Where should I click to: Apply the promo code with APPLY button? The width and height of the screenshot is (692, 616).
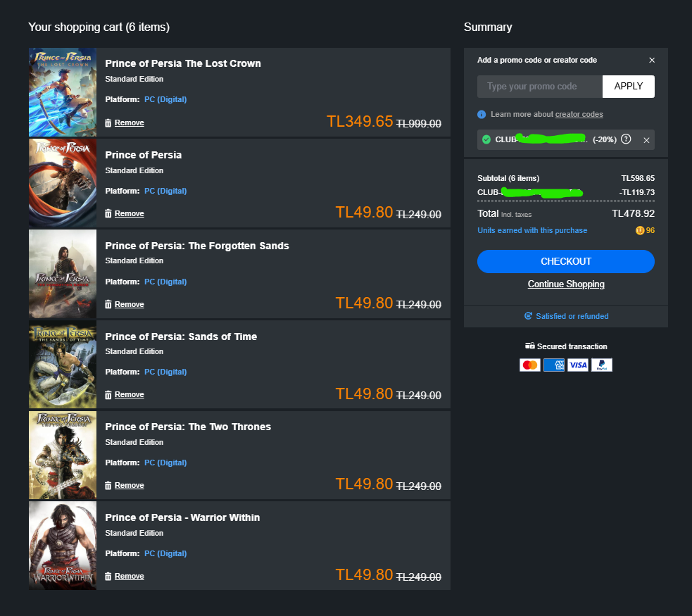tap(629, 87)
